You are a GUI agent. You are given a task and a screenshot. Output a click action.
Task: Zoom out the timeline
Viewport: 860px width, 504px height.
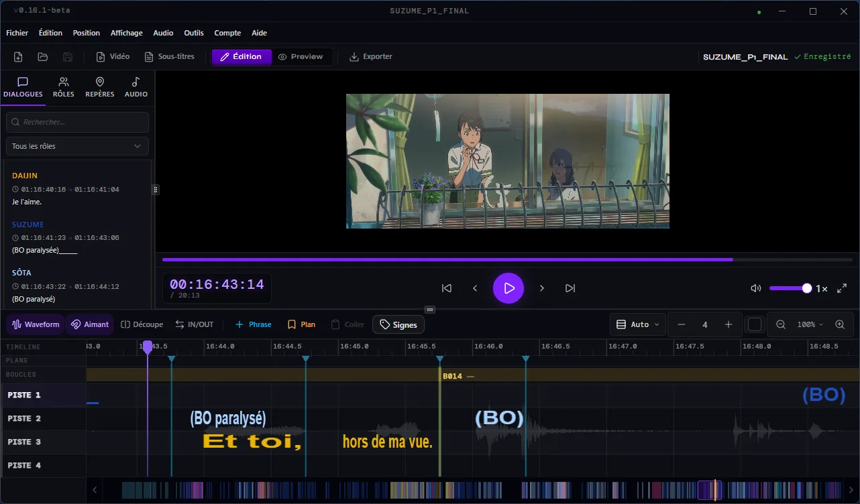point(781,324)
